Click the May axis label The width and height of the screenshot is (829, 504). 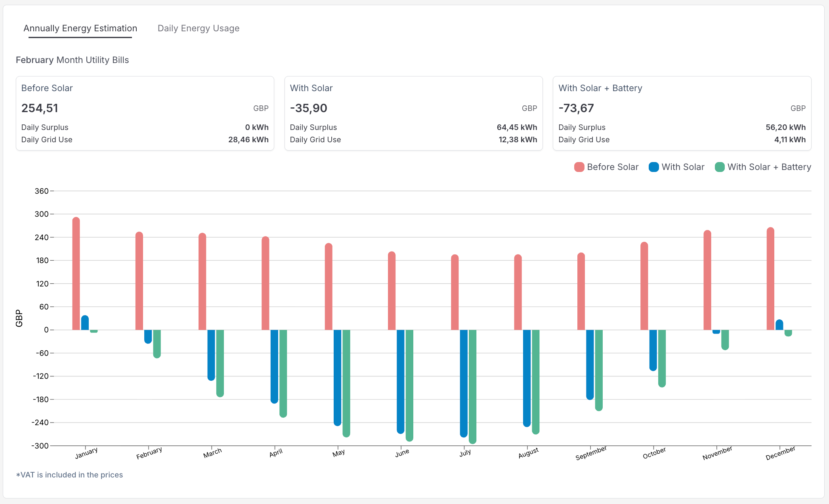coord(338,452)
